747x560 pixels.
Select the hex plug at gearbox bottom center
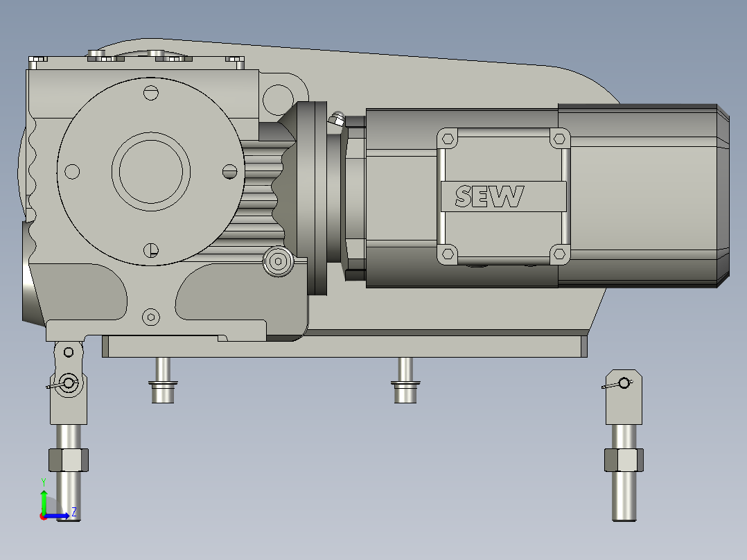(151, 317)
